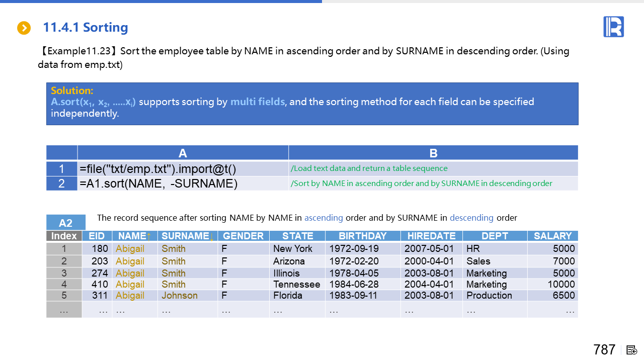Viewport: 644px width, 362px height.
Task: Click the up arrow in NAME header
Action: click(x=149, y=236)
